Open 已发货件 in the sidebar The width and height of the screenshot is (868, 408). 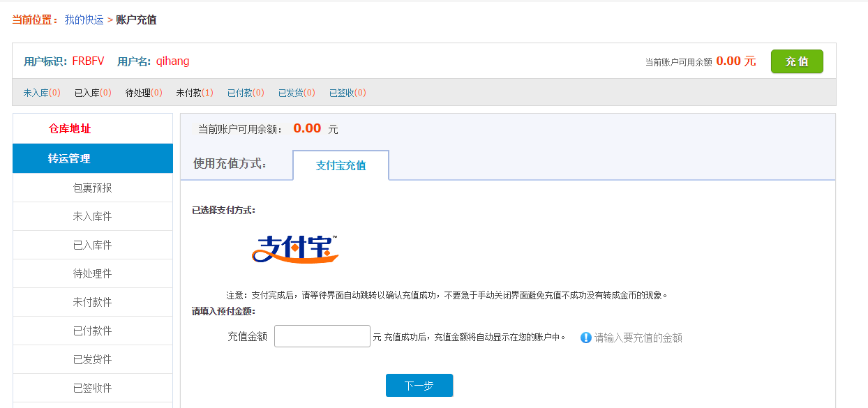[93, 359]
